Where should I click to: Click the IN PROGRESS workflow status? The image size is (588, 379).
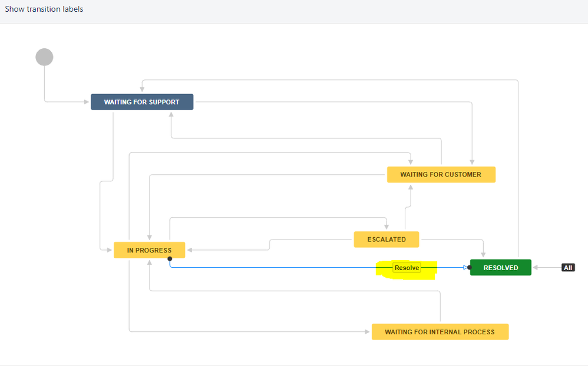coord(149,250)
